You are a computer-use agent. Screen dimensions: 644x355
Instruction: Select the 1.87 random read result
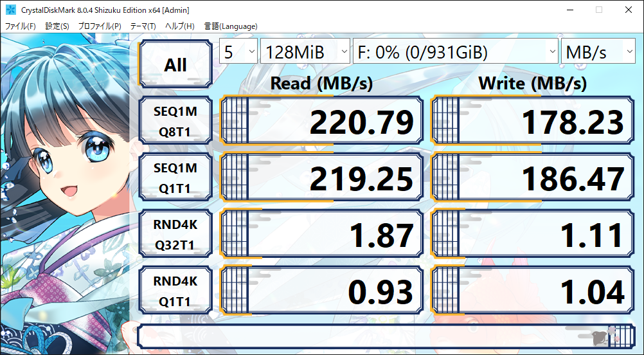(x=321, y=234)
